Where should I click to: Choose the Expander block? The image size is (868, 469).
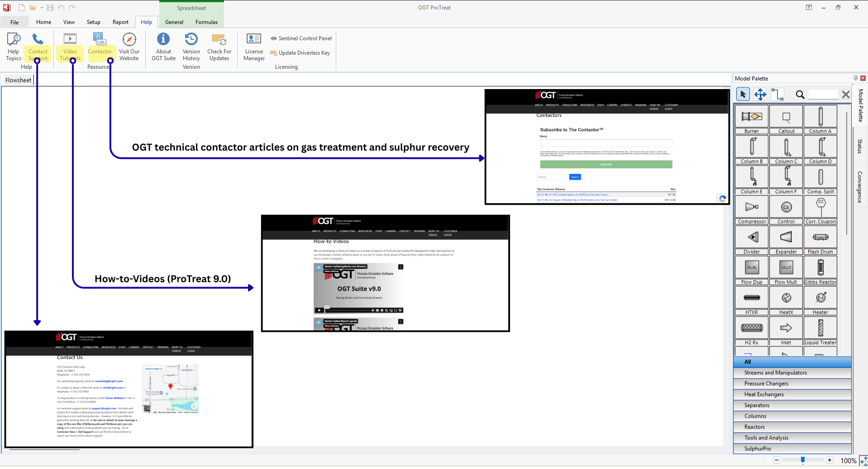click(786, 240)
